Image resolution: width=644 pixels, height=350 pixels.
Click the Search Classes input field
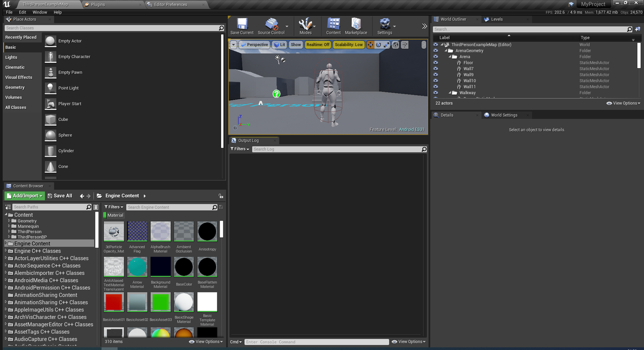(114, 28)
